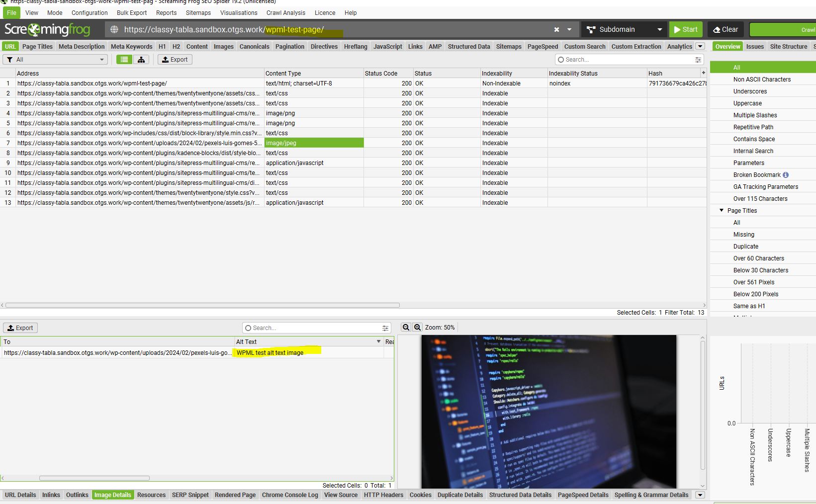The height and width of the screenshot is (504, 816).
Task: Click the noindex indexability status cell
Action: 597,84
